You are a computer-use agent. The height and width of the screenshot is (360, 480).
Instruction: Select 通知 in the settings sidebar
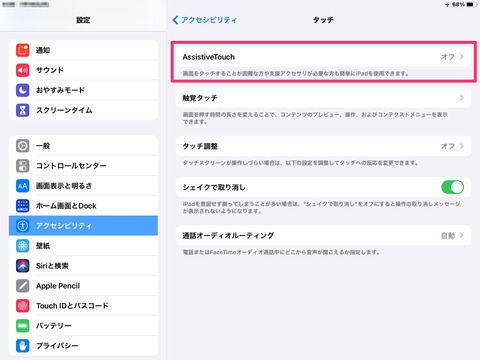point(83,50)
